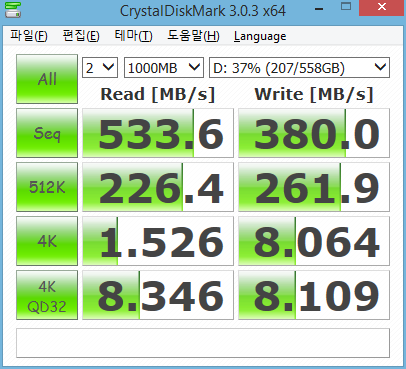Click the 4K QD32 write result 8.109
This screenshot has width=406, height=369.
tap(314, 295)
